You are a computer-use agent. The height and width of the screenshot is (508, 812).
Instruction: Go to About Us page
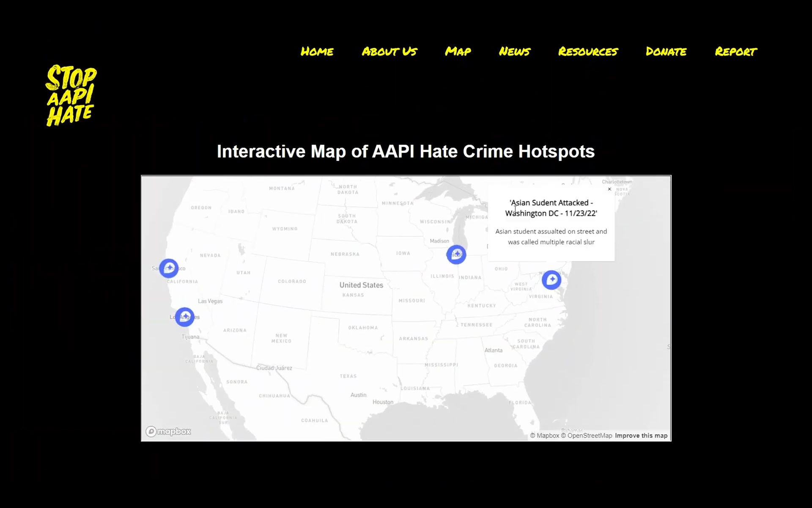click(x=389, y=52)
